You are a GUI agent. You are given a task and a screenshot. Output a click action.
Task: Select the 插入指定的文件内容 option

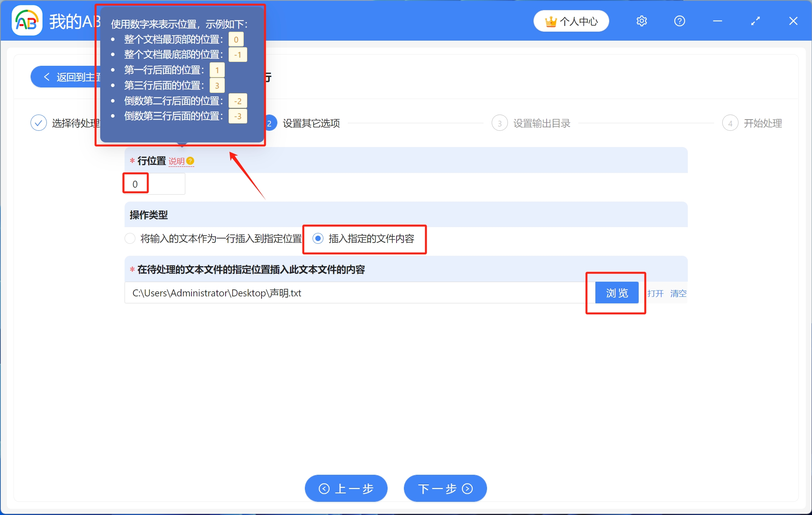tap(318, 239)
